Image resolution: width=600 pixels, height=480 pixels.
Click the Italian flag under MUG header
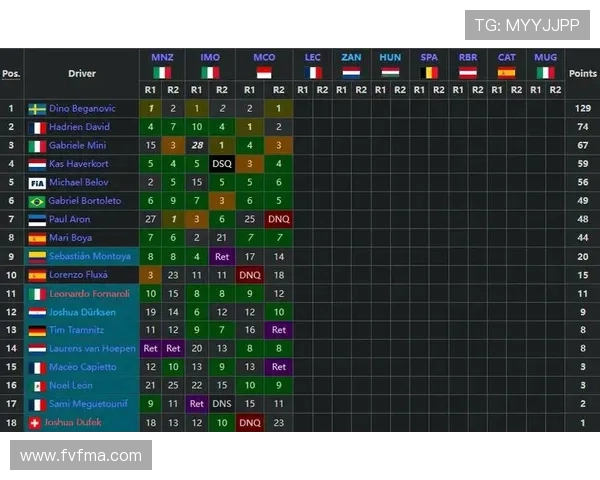(x=545, y=72)
